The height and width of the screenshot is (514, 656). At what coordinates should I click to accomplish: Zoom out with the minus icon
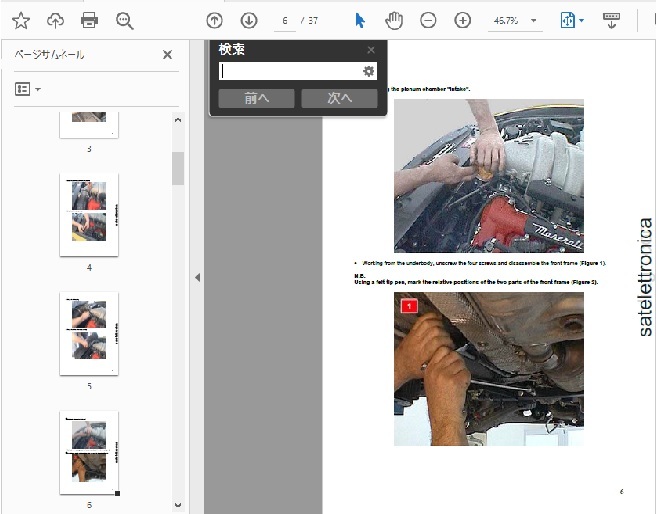click(428, 20)
